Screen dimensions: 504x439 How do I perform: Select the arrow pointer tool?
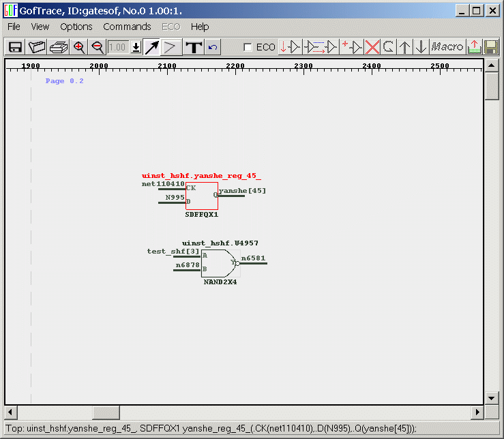tap(151, 47)
